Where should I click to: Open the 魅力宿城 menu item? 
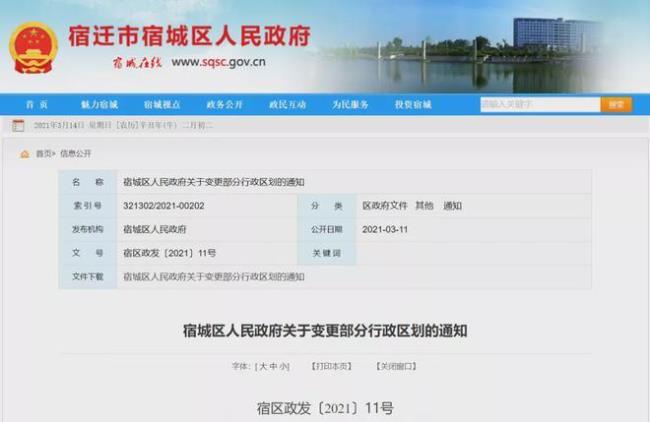[99, 104]
